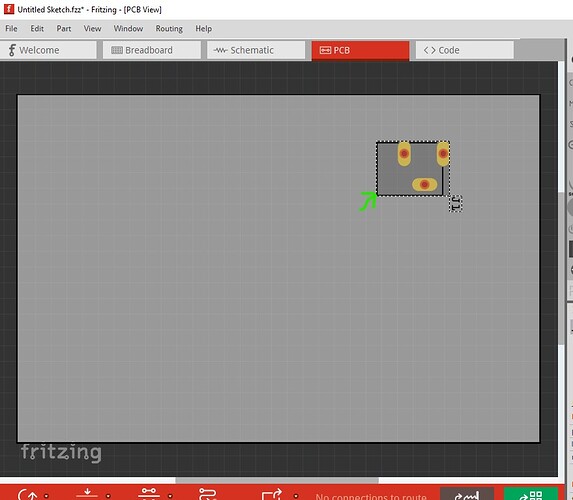Screen dimensions: 573x500
Task: Click the Rotate tool icon
Action: (x=28, y=494)
